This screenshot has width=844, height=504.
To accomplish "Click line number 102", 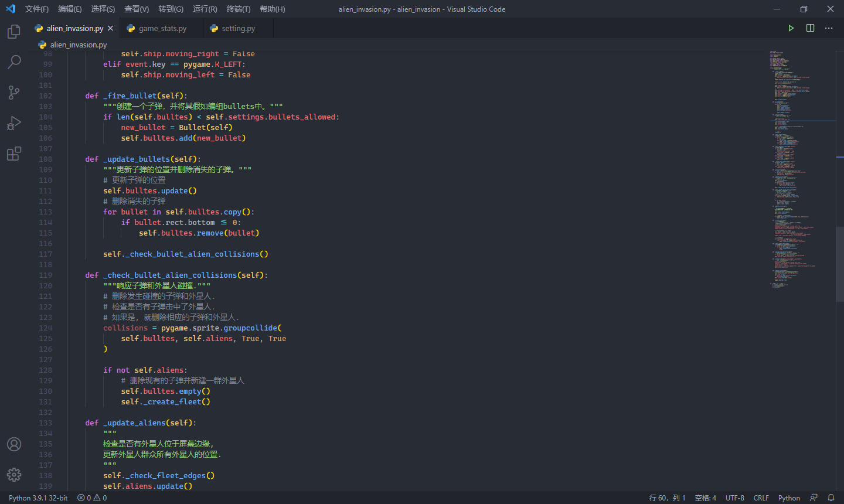I will click(45, 96).
